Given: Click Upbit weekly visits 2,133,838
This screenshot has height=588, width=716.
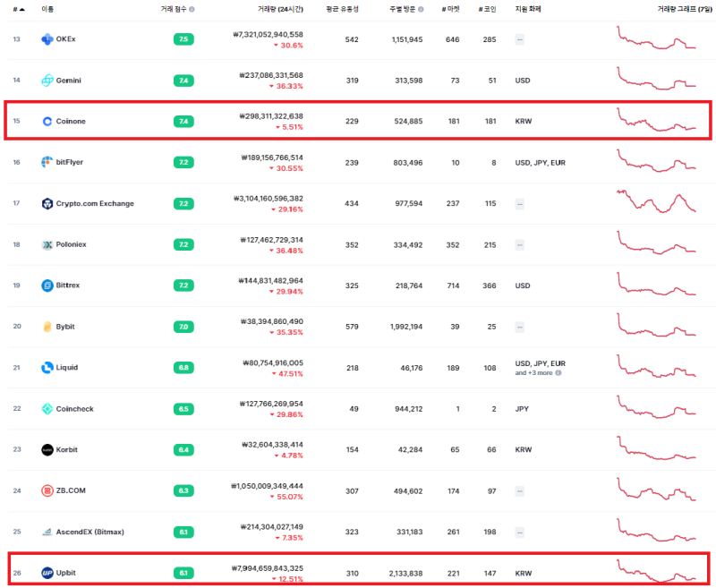Looking at the screenshot, I should click(x=406, y=574).
